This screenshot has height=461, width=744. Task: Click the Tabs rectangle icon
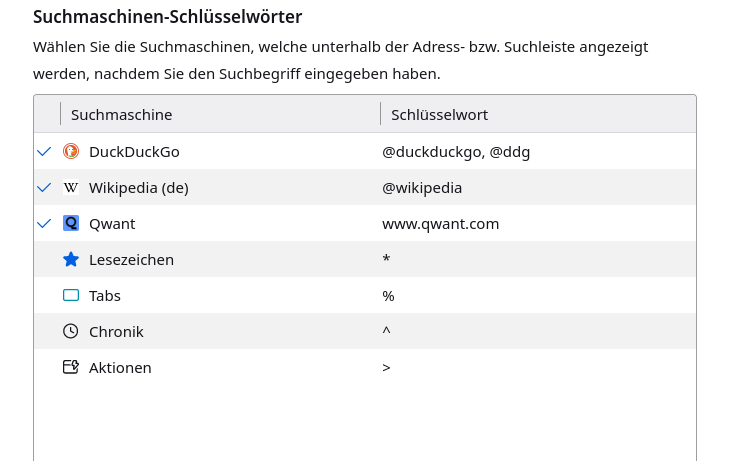point(71,296)
